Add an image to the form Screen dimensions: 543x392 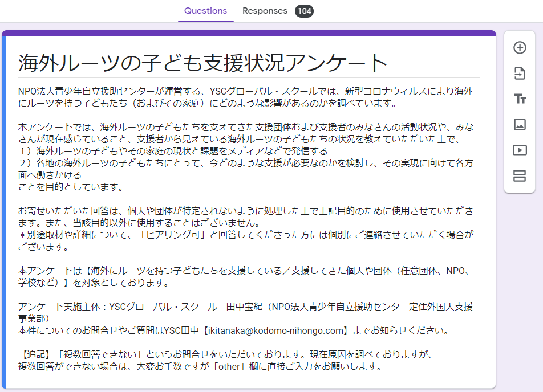(x=519, y=124)
